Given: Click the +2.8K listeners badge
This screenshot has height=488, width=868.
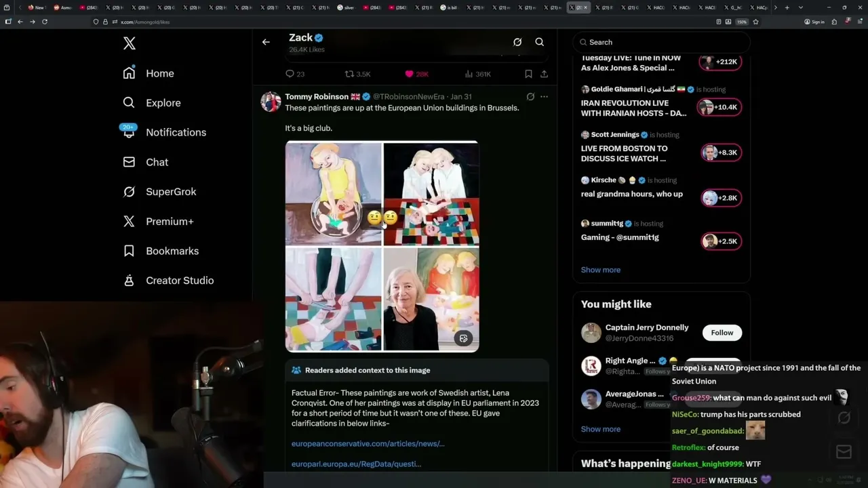Looking at the screenshot, I should coord(721,198).
